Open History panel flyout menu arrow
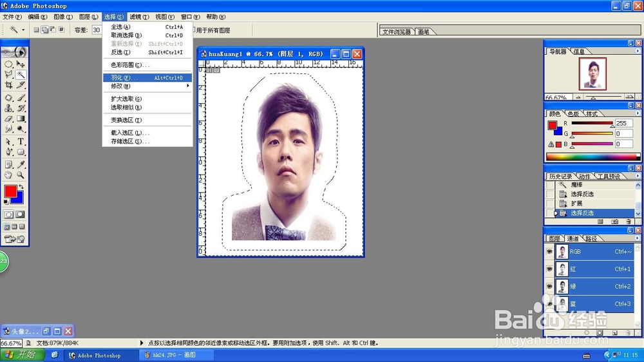 (638, 176)
